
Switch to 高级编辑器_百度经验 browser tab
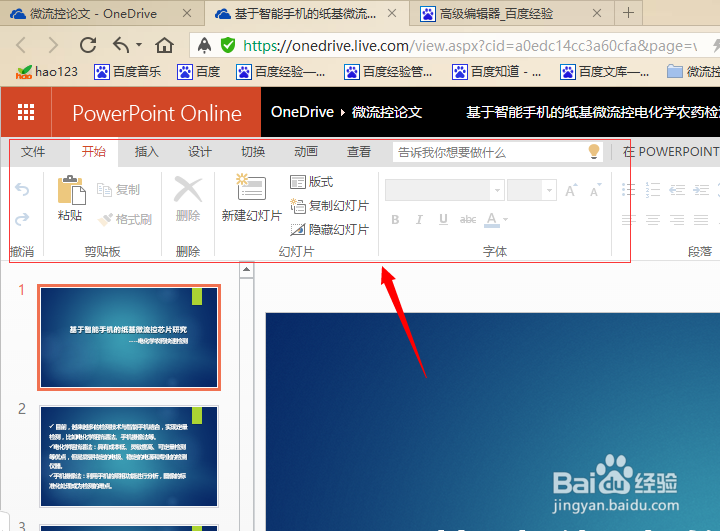tap(496, 14)
